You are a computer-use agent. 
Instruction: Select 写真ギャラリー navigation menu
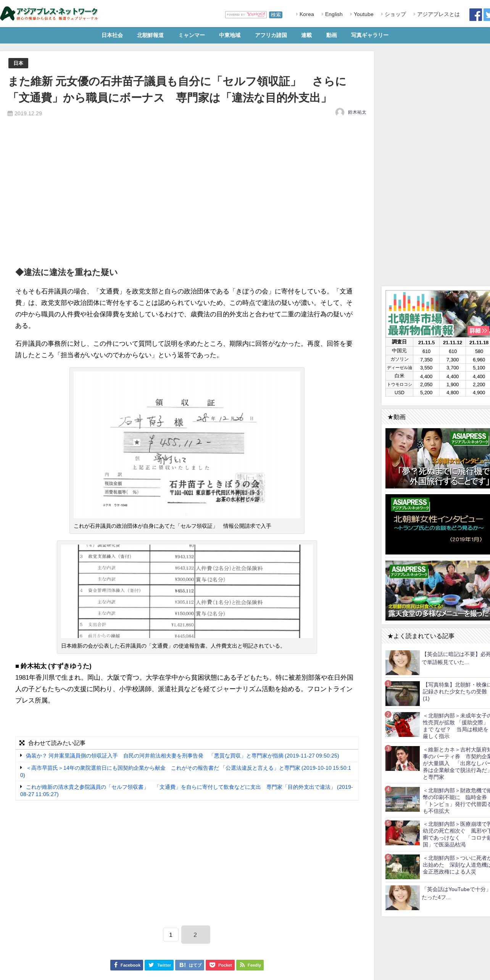pyautogui.click(x=370, y=35)
